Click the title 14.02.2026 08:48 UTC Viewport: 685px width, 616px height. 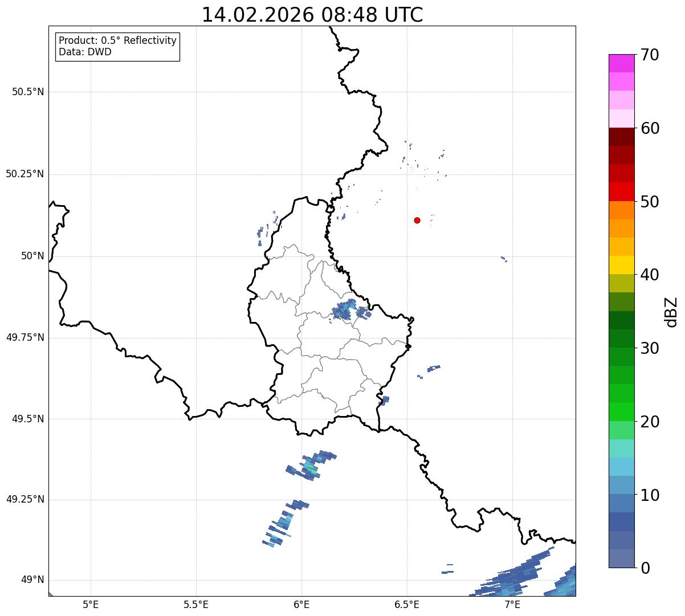coord(312,15)
